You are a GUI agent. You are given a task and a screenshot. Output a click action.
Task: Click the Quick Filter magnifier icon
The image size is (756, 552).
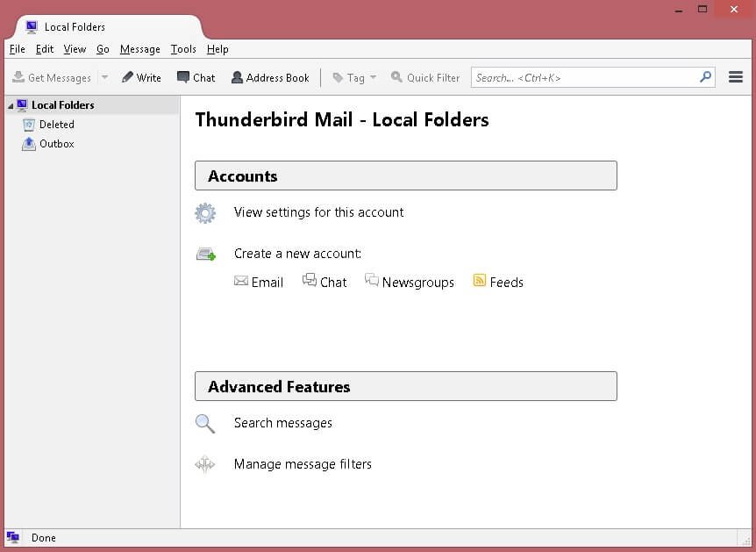396,77
